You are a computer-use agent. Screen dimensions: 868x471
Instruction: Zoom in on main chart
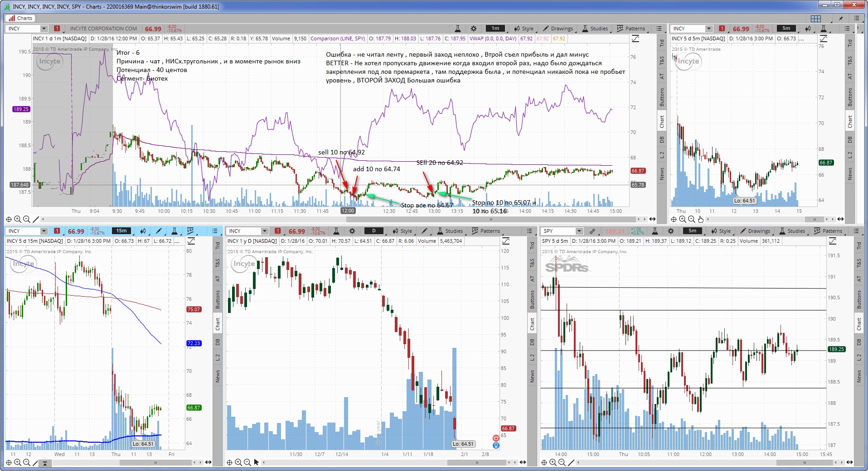[18, 219]
